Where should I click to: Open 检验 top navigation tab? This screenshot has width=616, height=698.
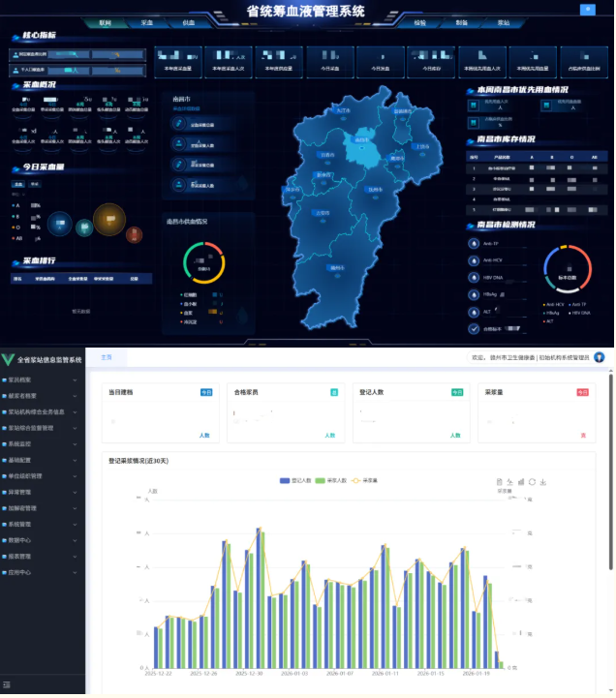point(419,21)
